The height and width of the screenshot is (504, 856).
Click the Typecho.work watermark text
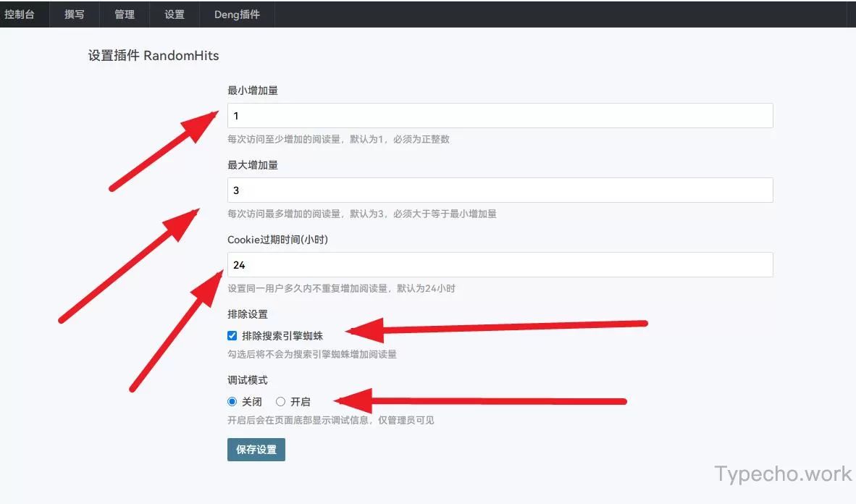783,474
